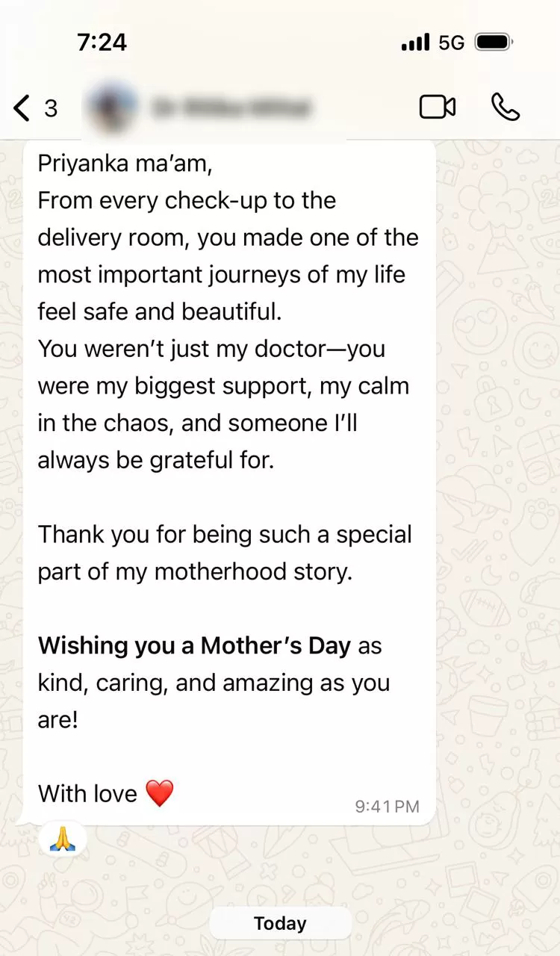This screenshot has width=560, height=956.
Task: Click the "With love" closing text
Action: (87, 793)
